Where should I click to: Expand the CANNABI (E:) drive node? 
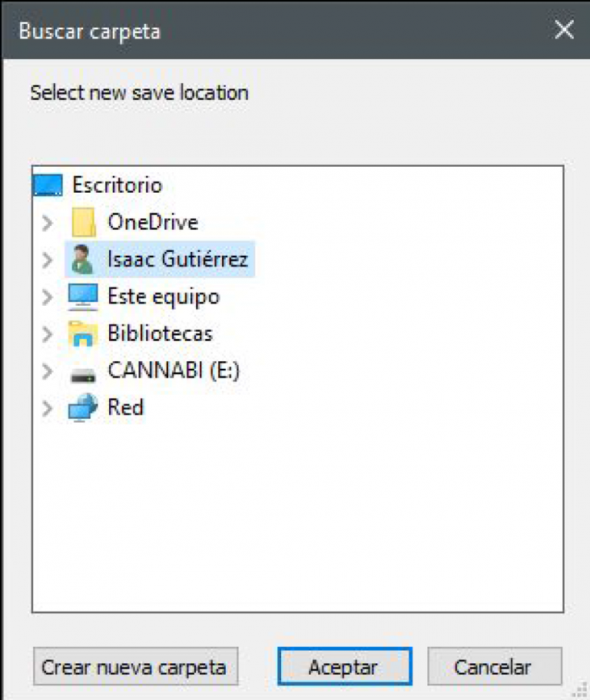pyautogui.click(x=48, y=371)
